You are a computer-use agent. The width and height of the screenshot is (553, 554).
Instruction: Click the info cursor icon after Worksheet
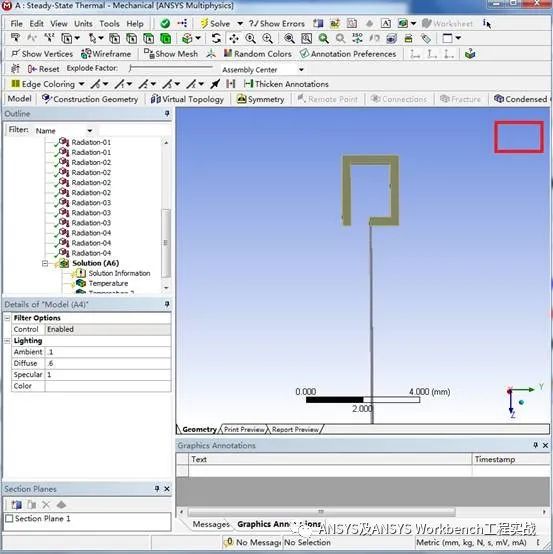(x=487, y=24)
